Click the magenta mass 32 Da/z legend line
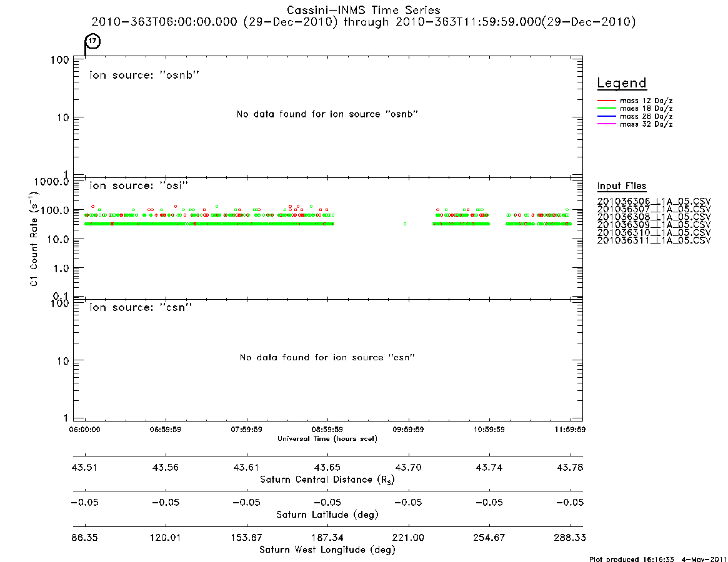 point(606,124)
